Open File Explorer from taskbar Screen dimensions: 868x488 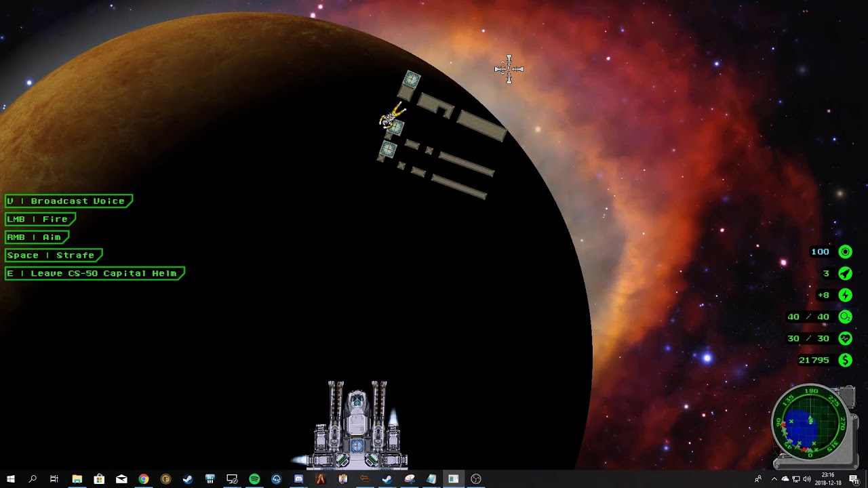(77, 479)
